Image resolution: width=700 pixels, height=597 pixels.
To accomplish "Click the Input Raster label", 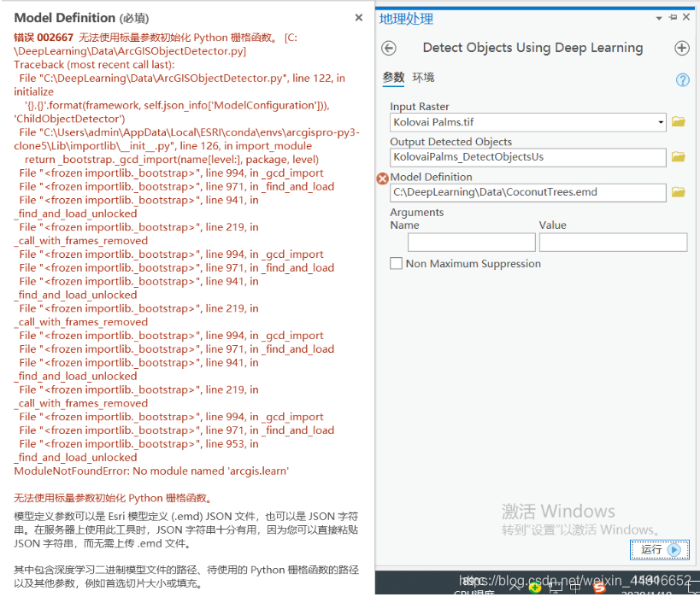I will 419,107.
